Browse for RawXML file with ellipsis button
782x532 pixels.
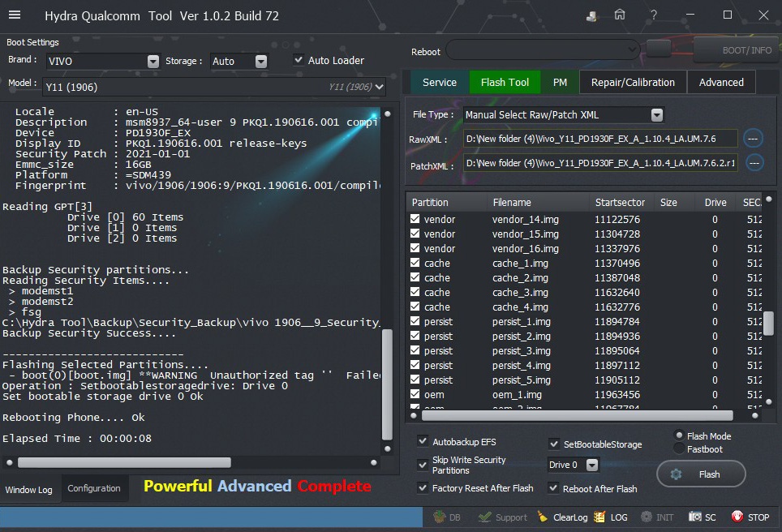[x=753, y=139]
